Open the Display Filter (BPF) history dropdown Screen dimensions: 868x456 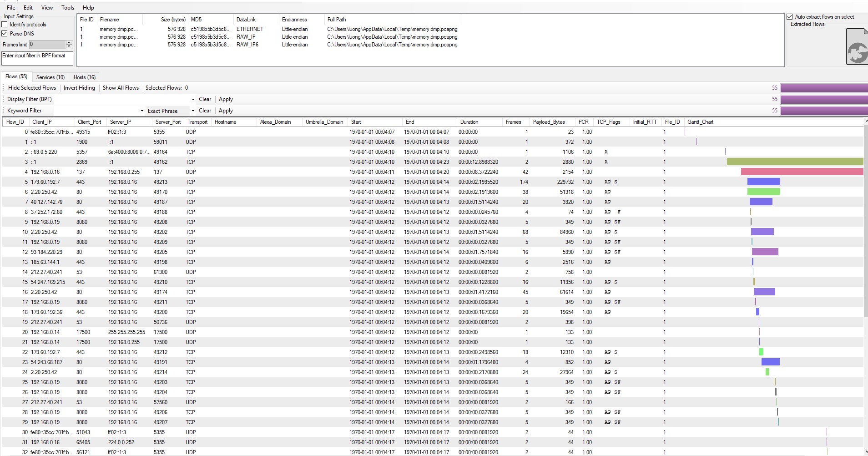(x=193, y=99)
